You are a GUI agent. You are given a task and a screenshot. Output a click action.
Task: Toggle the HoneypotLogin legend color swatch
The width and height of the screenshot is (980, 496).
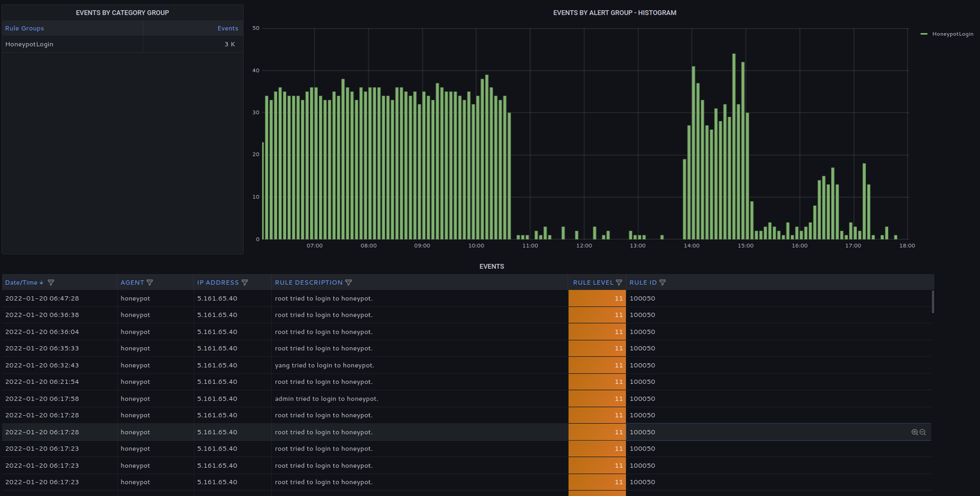coord(924,34)
